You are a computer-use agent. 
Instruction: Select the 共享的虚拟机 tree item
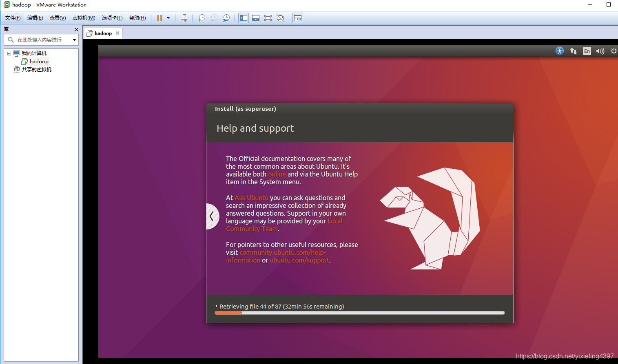coord(37,70)
